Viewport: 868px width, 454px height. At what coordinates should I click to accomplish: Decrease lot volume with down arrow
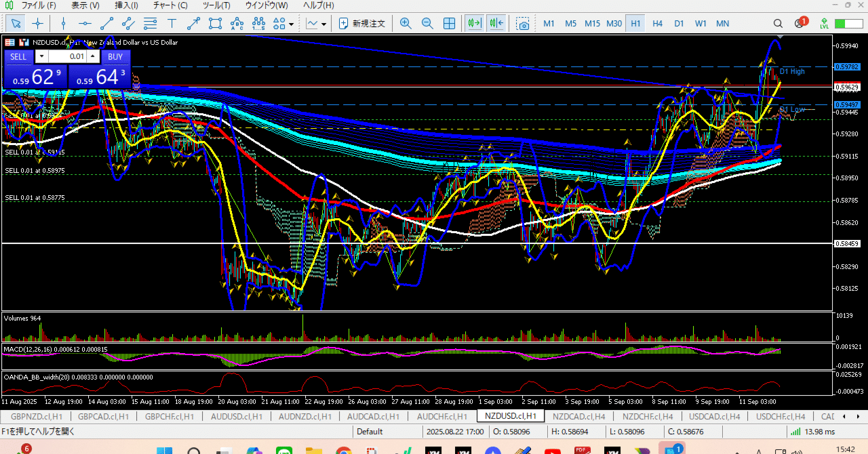41,56
